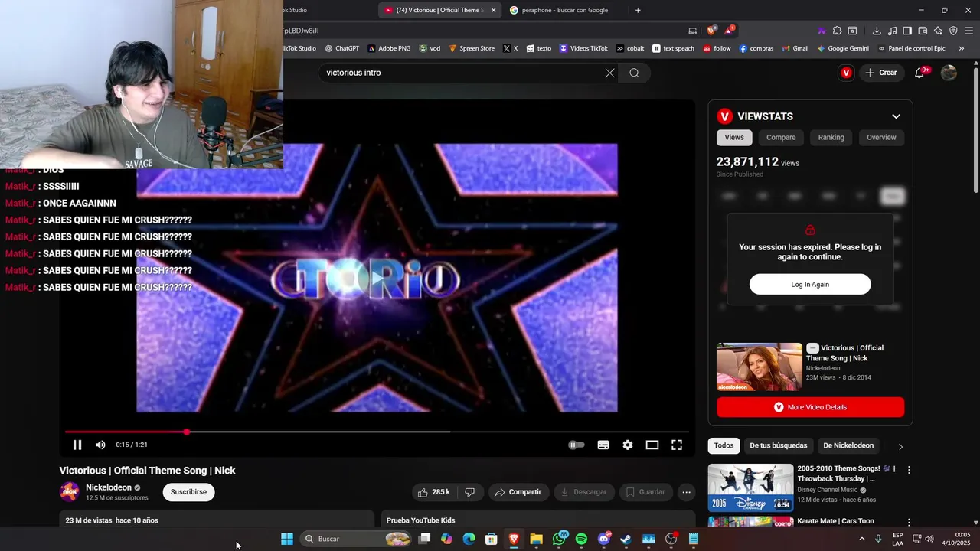Viewport: 980px width, 551px height.
Task: Open the 2005-2010 Theme Songs video thumbnail
Action: pos(750,487)
